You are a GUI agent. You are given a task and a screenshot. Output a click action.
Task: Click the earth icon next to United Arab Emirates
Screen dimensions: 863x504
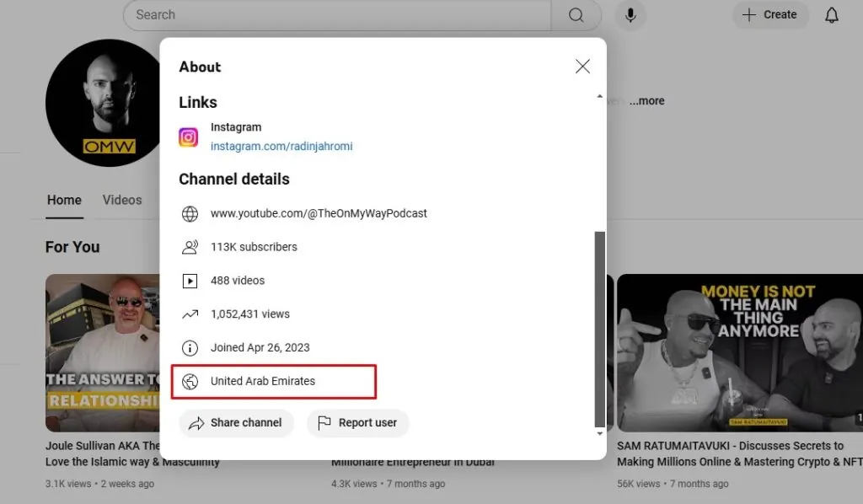[x=190, y=381]
